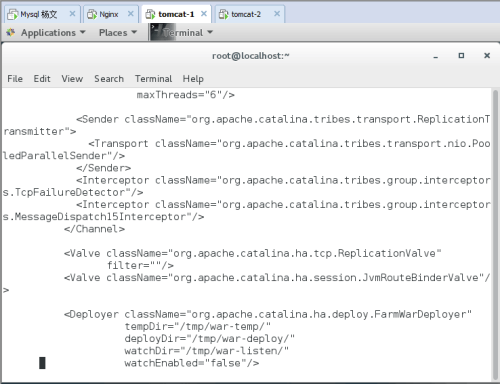This screenshot has width=500, height=384.
Task: Click the terminal's vertical scrollbar
Action: (x=495, y=235)
